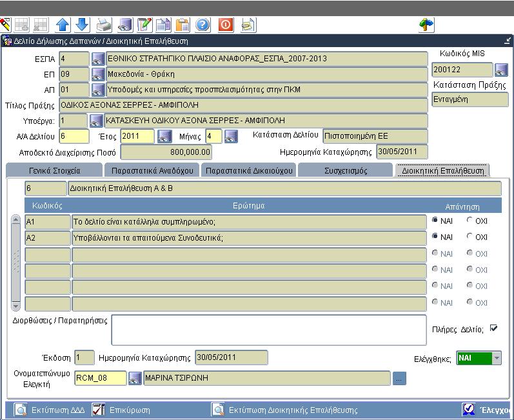Click the printer icon in toolbar
514x420 pixels.
(104, 25)
